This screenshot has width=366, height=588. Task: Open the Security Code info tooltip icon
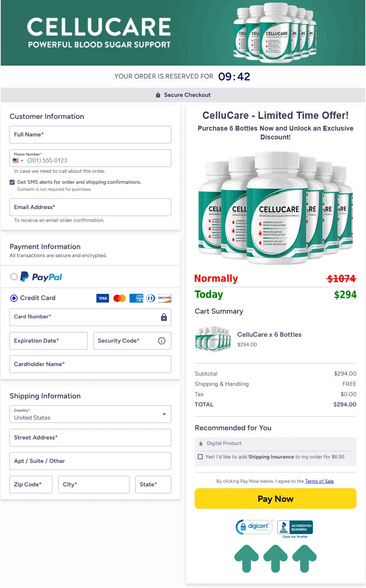(x=161, y=340)
